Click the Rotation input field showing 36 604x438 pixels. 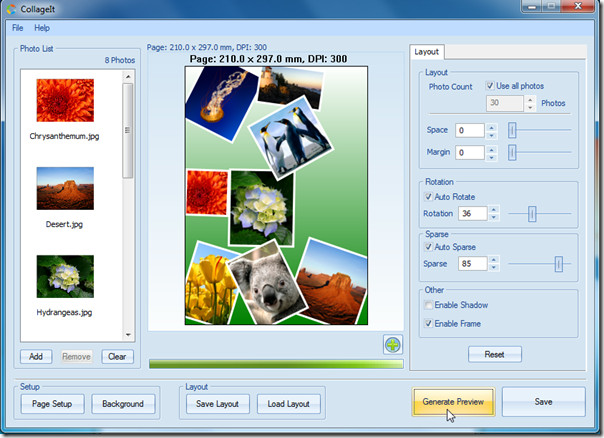pyautogui.click(x=473, y=213)
